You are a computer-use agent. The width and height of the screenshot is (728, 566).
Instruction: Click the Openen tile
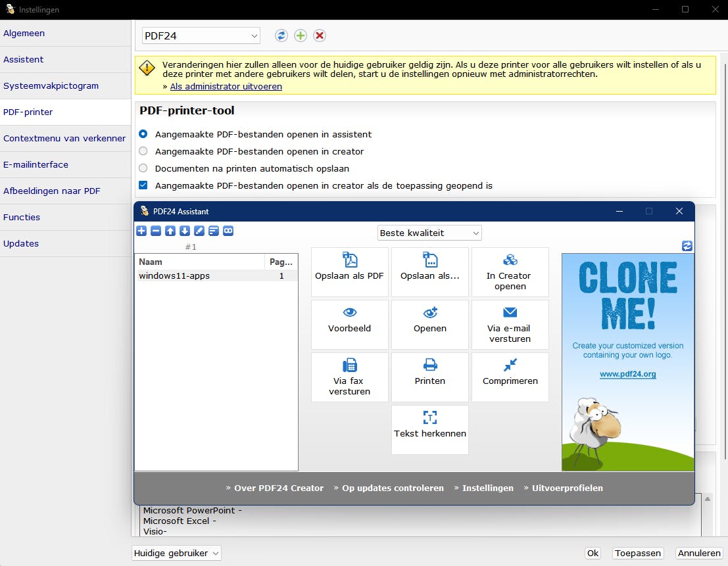pyautogui.click(x=430, y=324)
